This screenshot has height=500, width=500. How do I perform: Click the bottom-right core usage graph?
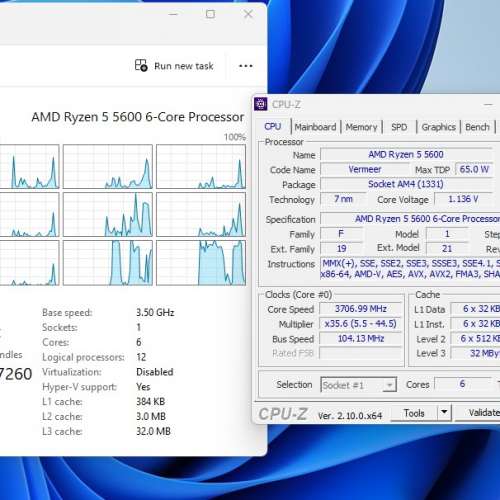(x=201, y=263)
